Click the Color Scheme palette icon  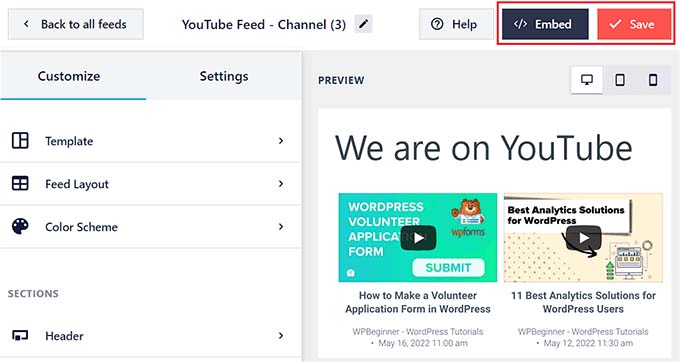[20, 226]
